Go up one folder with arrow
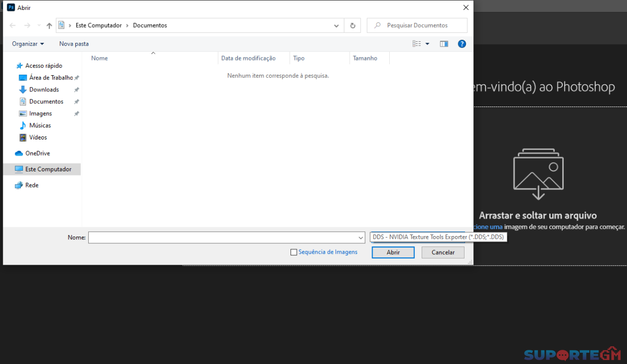627x364 pixels. pyautogui.click(x=49, y=25)
